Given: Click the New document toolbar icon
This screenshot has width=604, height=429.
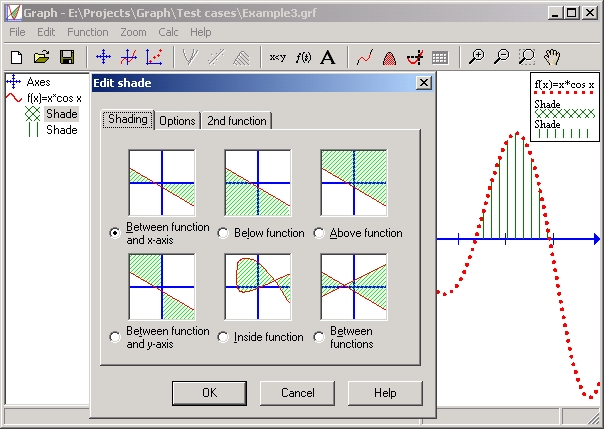Looking at the screenshot, I should coord(17,57).
